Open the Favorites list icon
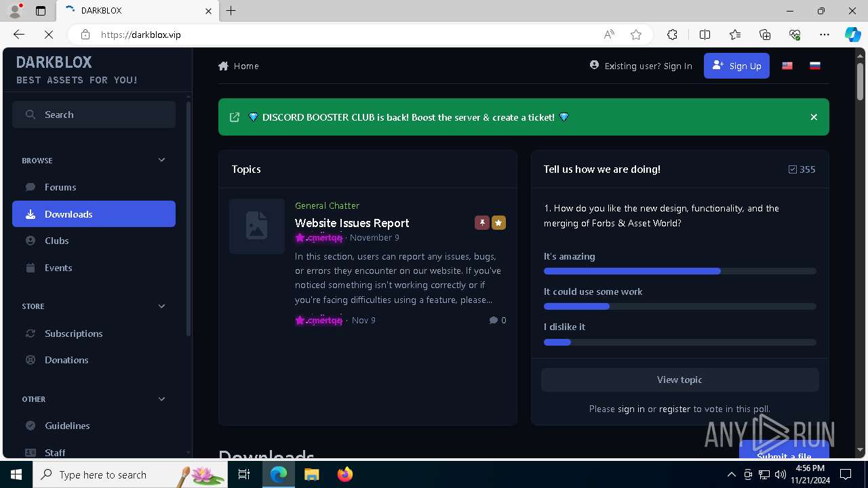This screenshot has width=868, height=488. 735,35
